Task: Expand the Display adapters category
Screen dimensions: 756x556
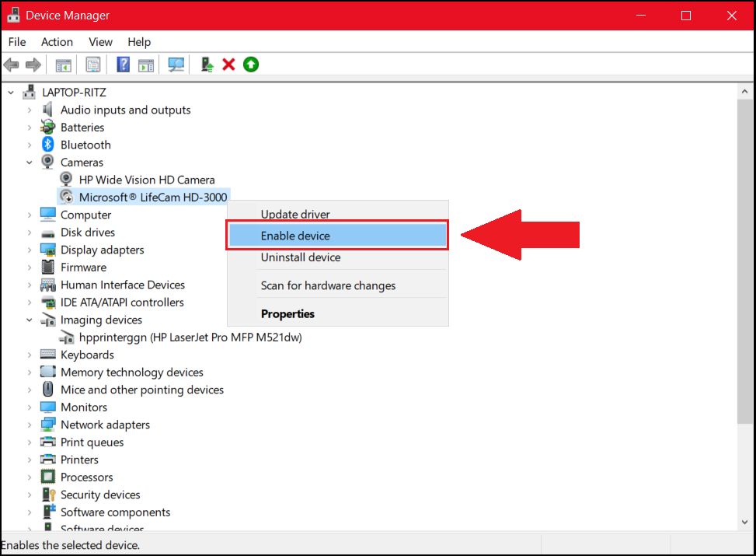Action: pos(30,250)
